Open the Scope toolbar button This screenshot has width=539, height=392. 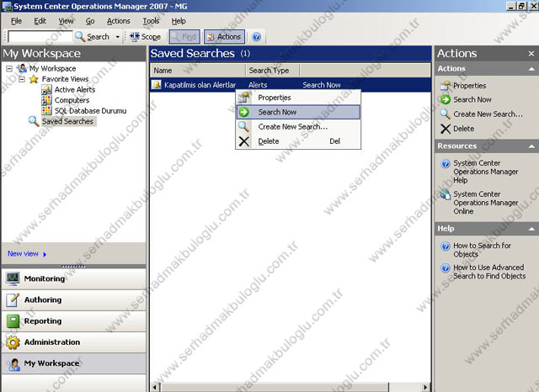pyautogui.click(x=145, y=37)
